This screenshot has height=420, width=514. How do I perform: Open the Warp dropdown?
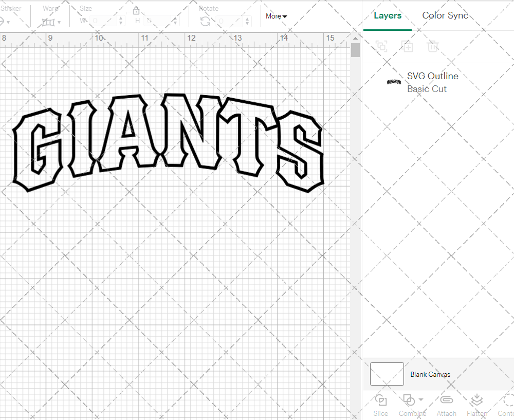pos(51,22)
